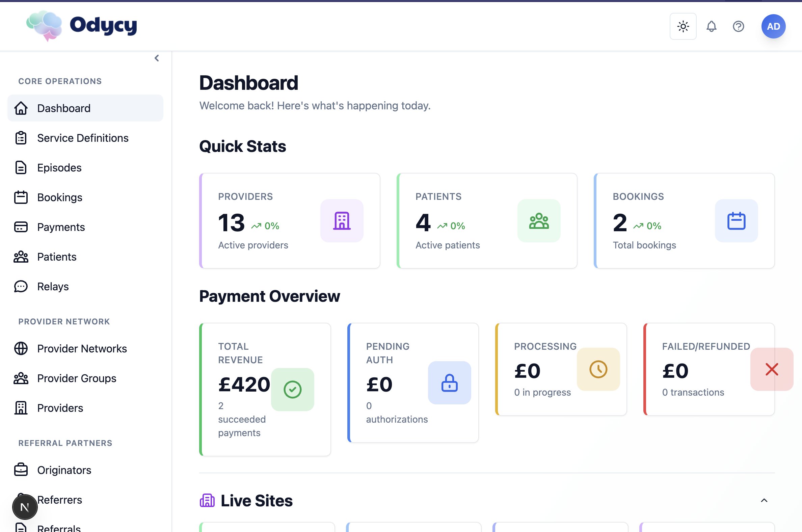
Task: Select the Bookings calendar icon
Action: click(21, 197)
